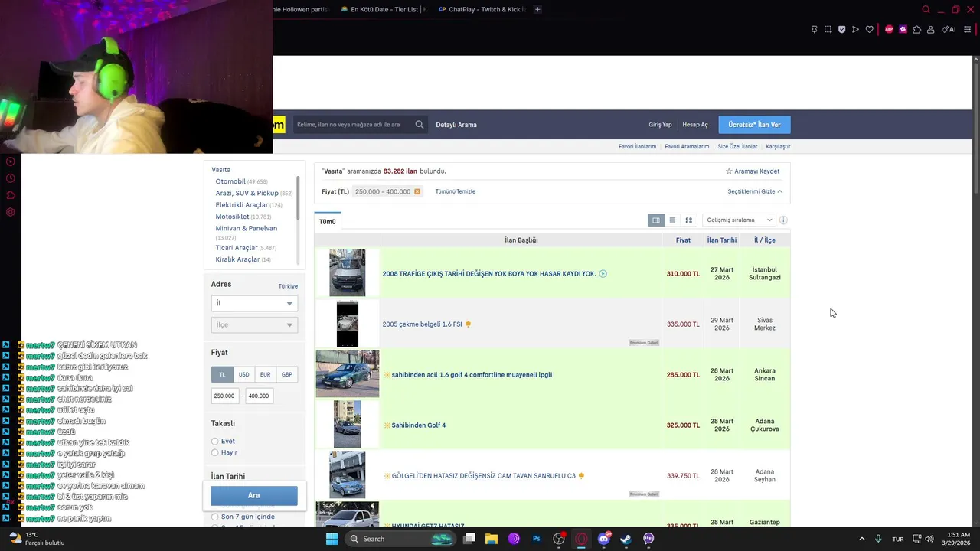
Task: Open Detaylı Arama link
Action: click(456, 125)
